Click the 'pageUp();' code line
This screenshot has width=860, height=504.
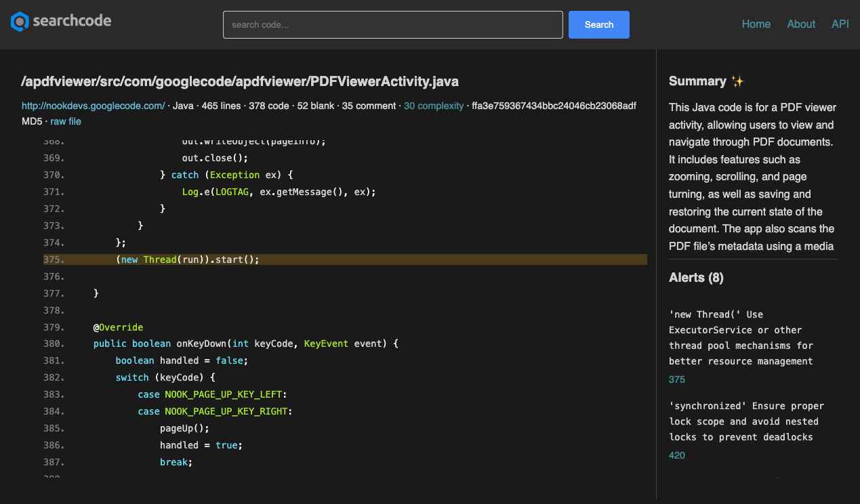185,428
